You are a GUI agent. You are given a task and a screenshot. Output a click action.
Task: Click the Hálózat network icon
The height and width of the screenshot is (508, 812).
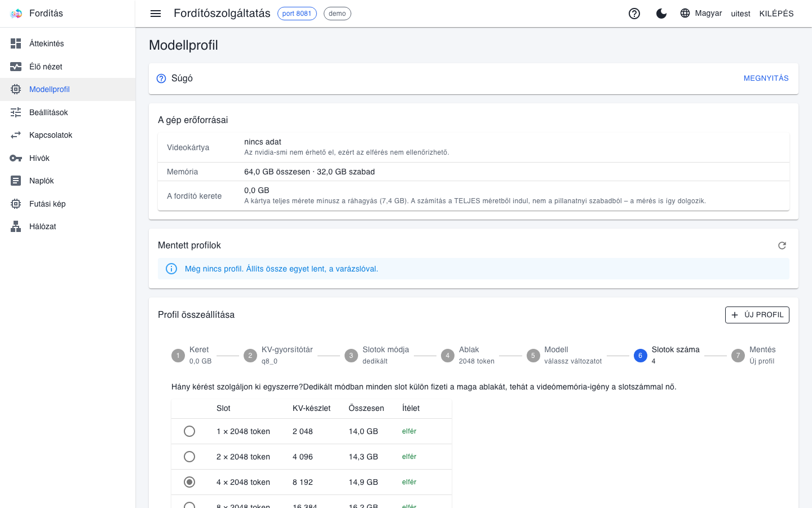click(x=16, y=226)
